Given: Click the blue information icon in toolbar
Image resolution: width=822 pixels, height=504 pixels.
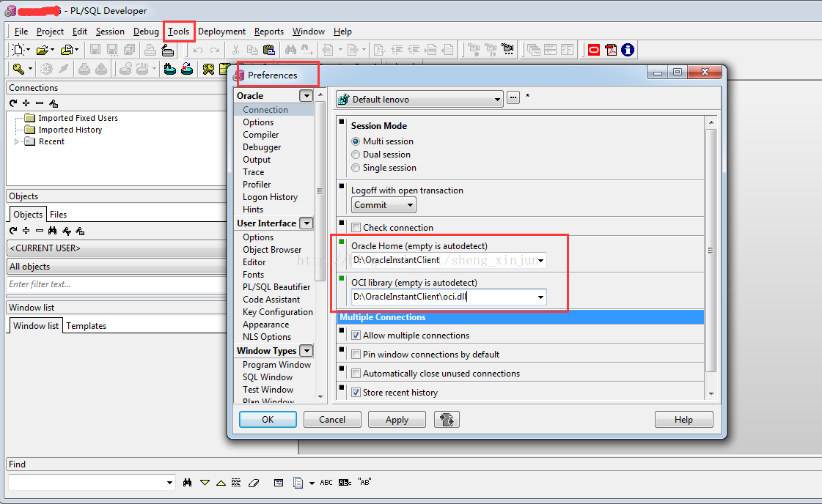Looking at the screenshot, I should coord(628,50).
